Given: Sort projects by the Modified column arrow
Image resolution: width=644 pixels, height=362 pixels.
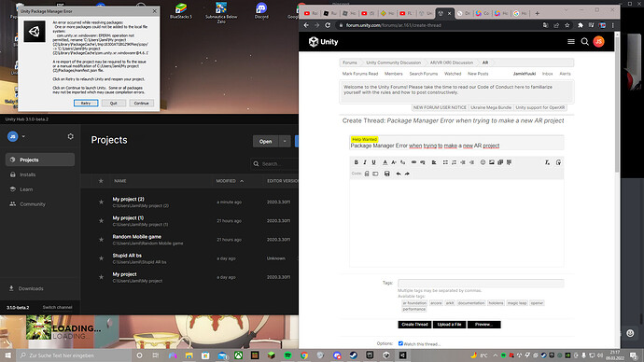Looking at the screenshot, I should (242, 181).
